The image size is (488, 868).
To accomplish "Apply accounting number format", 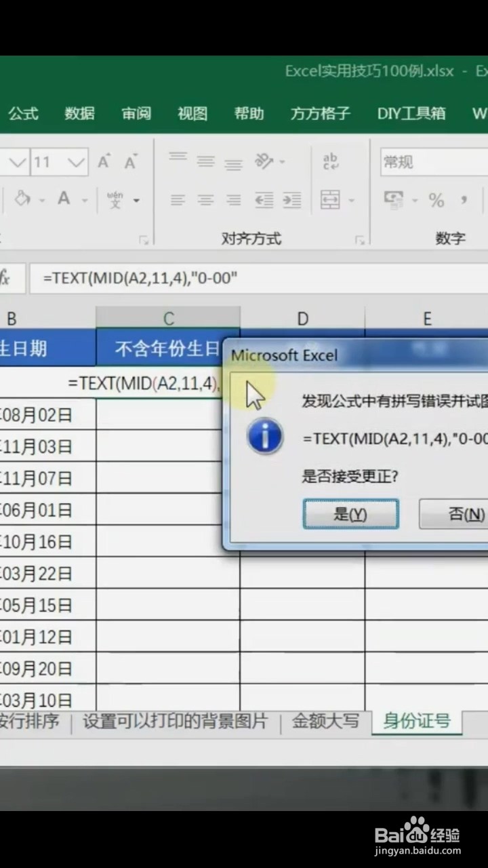I will (x=394, y=200).
